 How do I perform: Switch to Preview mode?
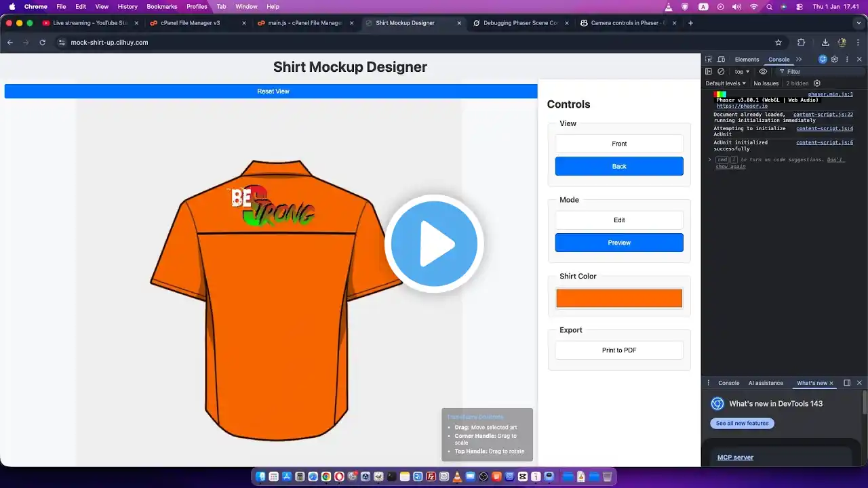pyautogui.click(x=619, y=243)
